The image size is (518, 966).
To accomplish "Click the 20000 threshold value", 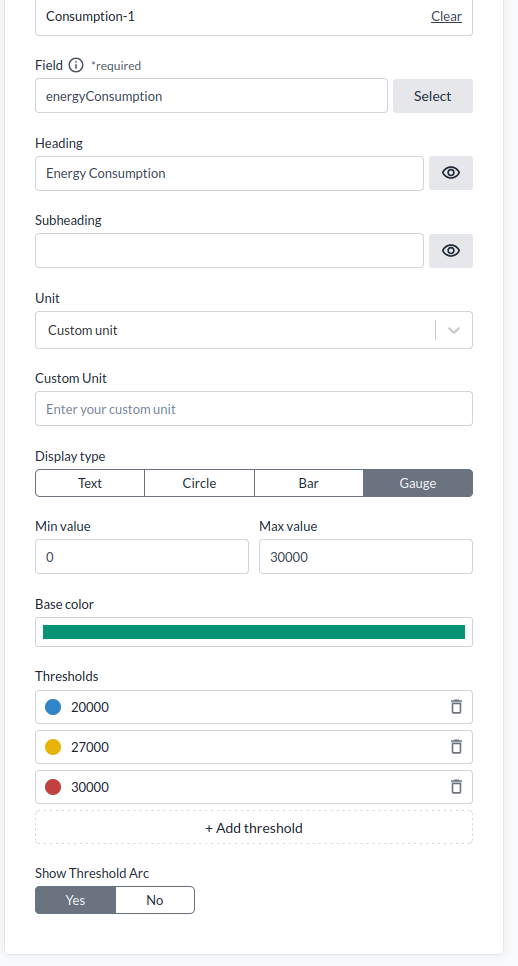I will pos(90,707).
